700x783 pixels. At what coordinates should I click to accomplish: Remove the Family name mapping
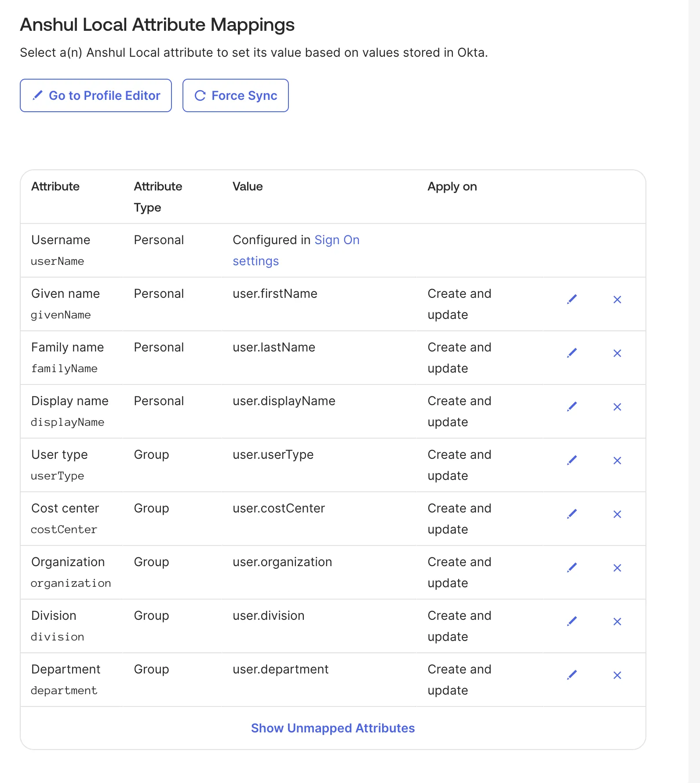[617, 353]
